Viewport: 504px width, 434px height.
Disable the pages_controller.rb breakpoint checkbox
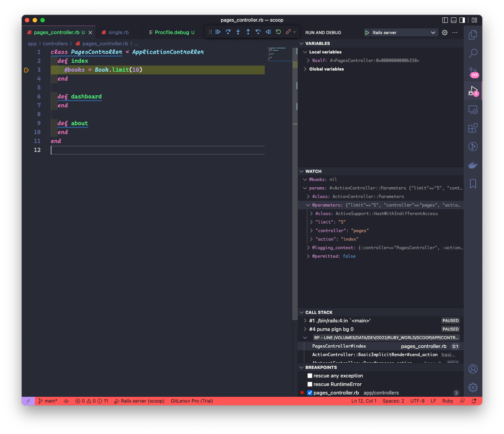(x=310, y=393)
